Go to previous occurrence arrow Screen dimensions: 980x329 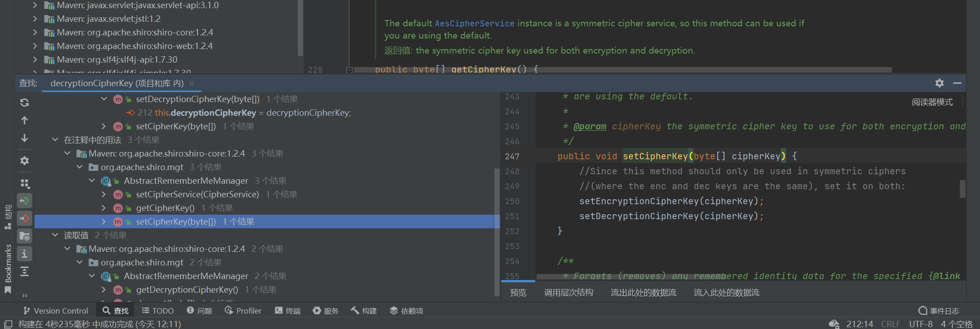click(x=25, y=120)
